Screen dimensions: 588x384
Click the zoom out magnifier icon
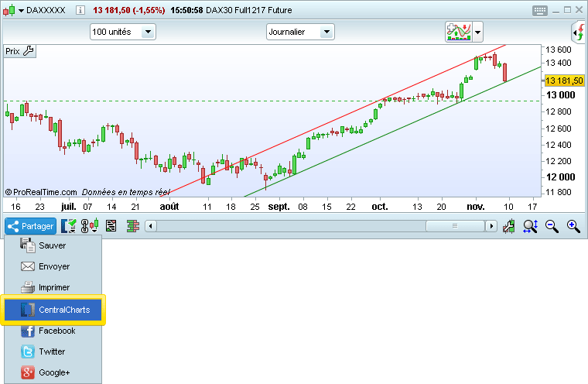[x=552, y=226]
